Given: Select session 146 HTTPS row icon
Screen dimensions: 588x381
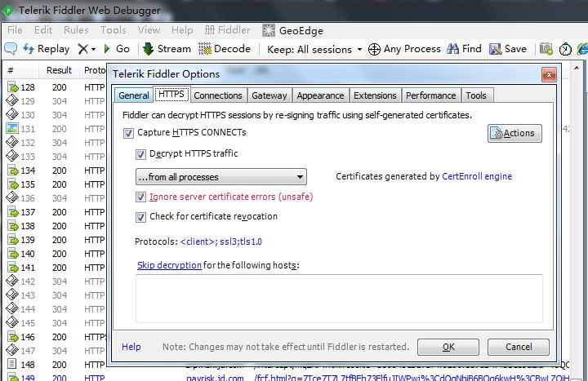Looking at the screenshot, I should (13, 337).
